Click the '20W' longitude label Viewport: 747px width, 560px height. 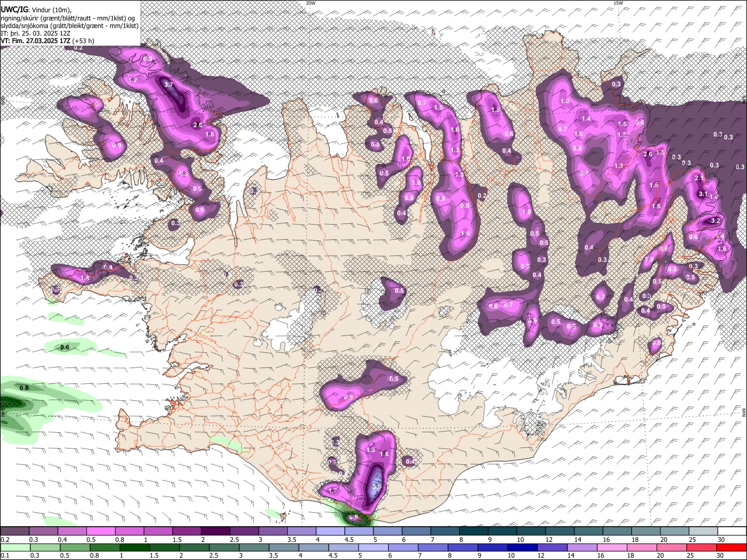(310, 3)
